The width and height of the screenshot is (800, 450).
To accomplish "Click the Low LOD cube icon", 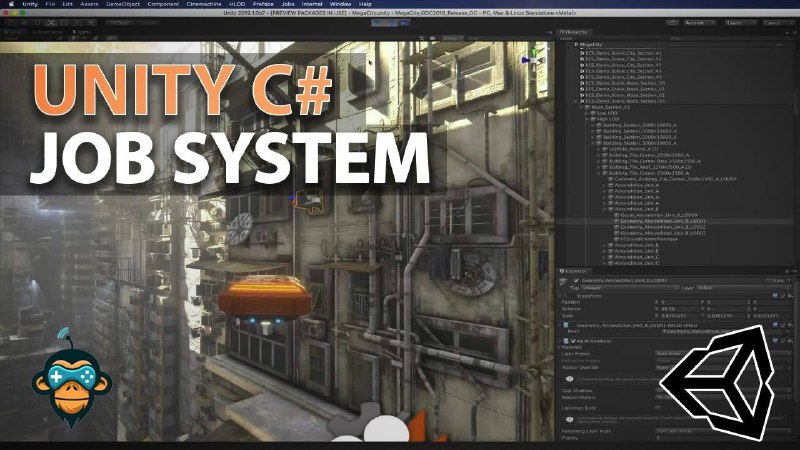I will tap(593, 113).
